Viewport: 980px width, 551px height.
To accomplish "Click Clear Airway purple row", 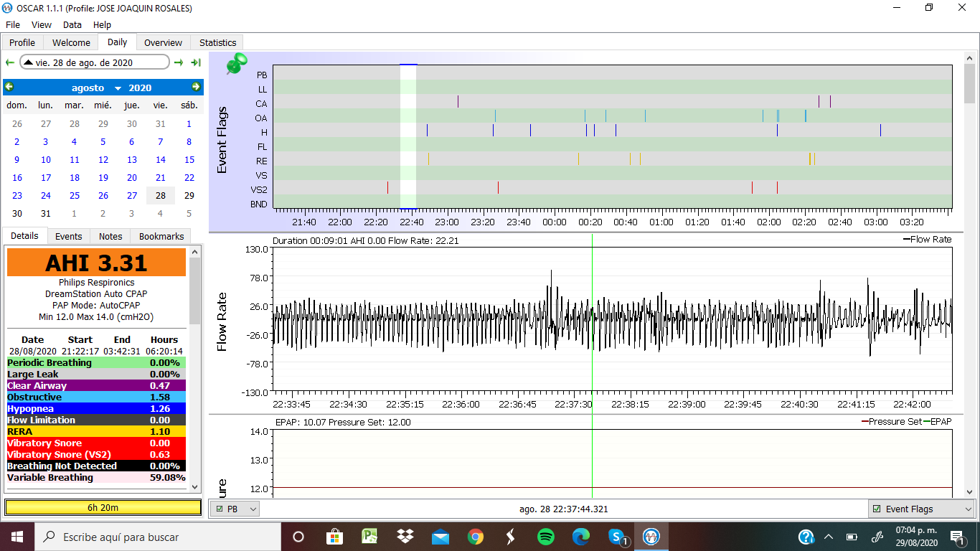I will coord(96,385).
